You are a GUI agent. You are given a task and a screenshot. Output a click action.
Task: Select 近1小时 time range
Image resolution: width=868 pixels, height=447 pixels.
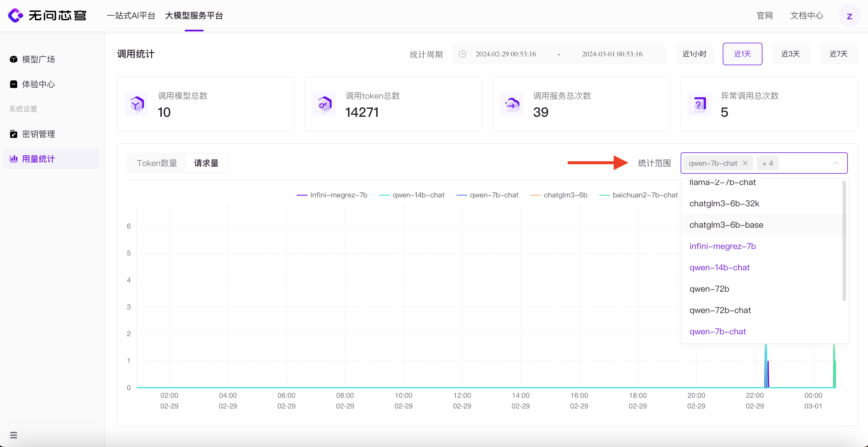[x=695, y=54]
